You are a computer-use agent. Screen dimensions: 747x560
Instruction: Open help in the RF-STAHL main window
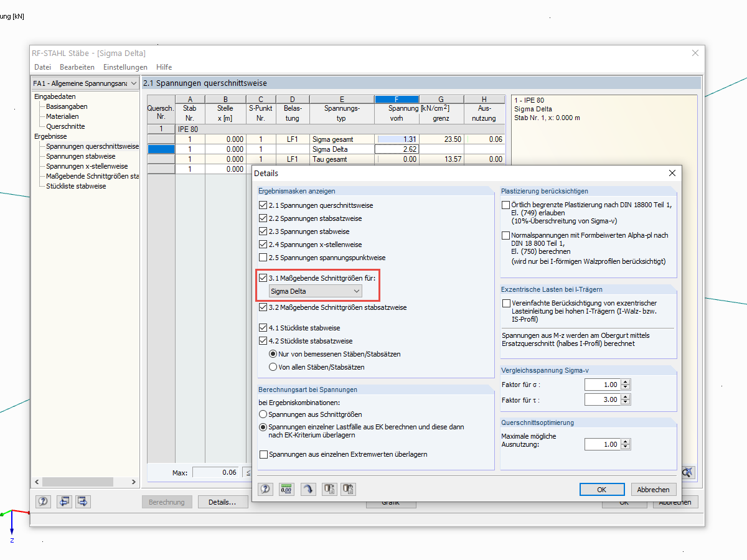coord(43,502)
